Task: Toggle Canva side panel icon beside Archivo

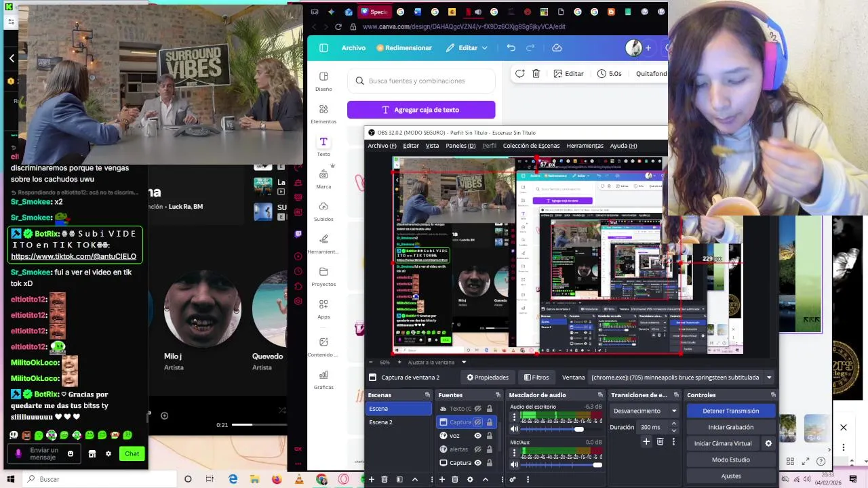Action: tap(323, 47)
